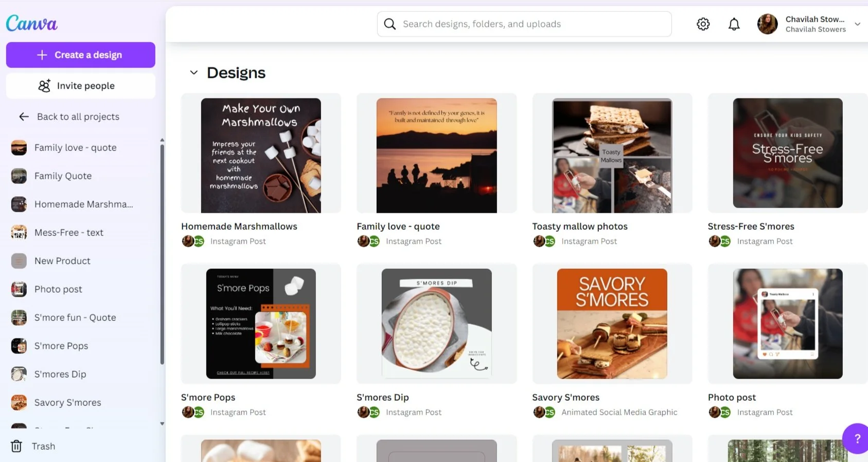Click the back arrow beside Back to all projects
This screenshot has width=868, height=462.
24,116
